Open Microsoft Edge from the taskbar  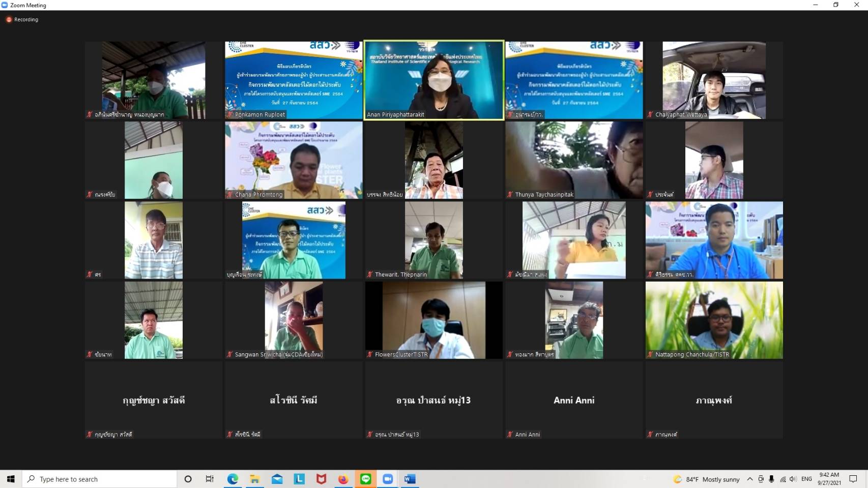click(233, 479)
